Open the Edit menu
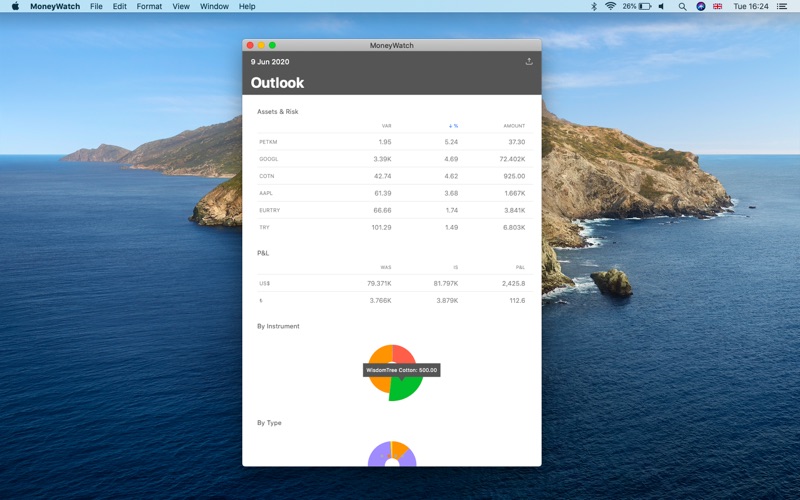This screenshot has width=800, height=500. click(x=119, y=6)
